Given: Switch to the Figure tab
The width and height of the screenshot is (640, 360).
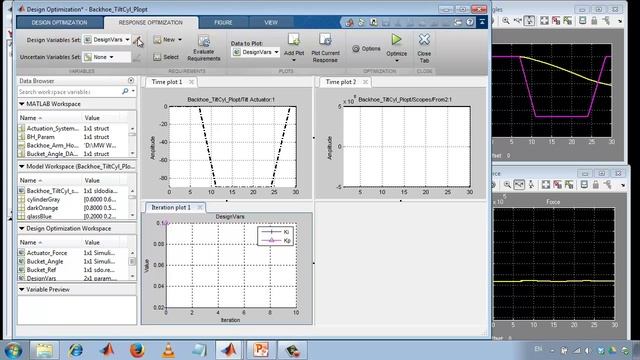Looking at the screenshot, I should (223, 22).
